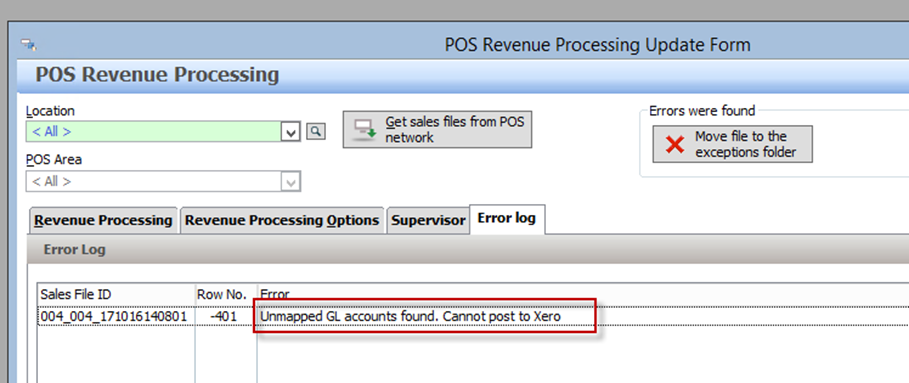Click the computer download icon on Get sales files
This screenshot has width=909, height=383.
coord(365,130)
